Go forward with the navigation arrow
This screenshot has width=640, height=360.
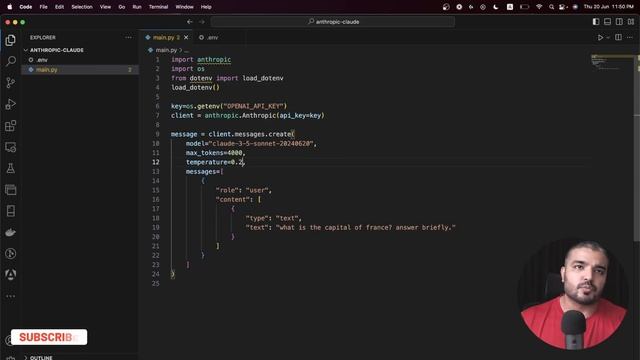(202, 22)
